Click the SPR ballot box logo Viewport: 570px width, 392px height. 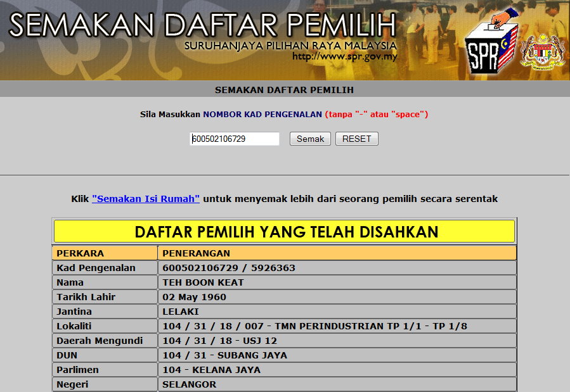pos(491,42)
